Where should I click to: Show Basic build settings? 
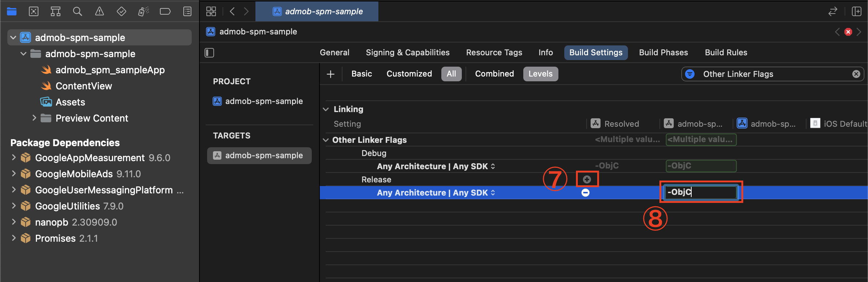click(362, 74)
